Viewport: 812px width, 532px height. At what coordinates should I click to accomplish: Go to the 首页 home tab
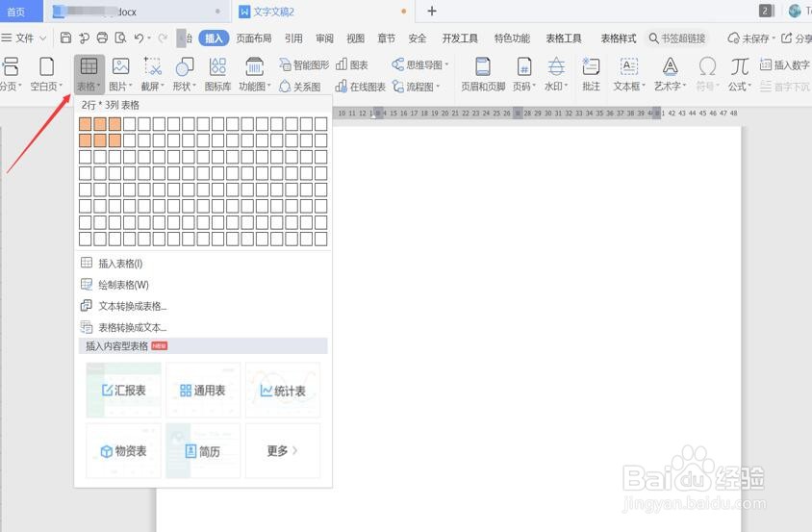(19, 12)
